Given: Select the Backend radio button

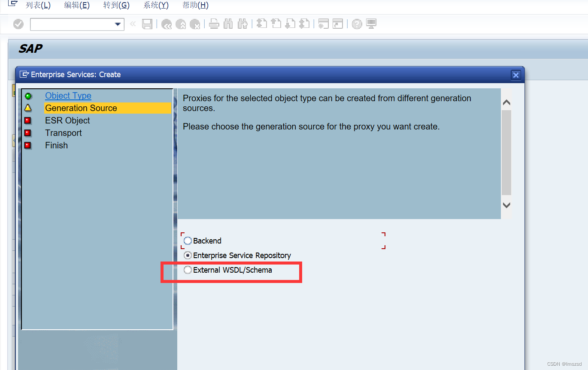Looking at the screenshot, I should coord(188,241).
